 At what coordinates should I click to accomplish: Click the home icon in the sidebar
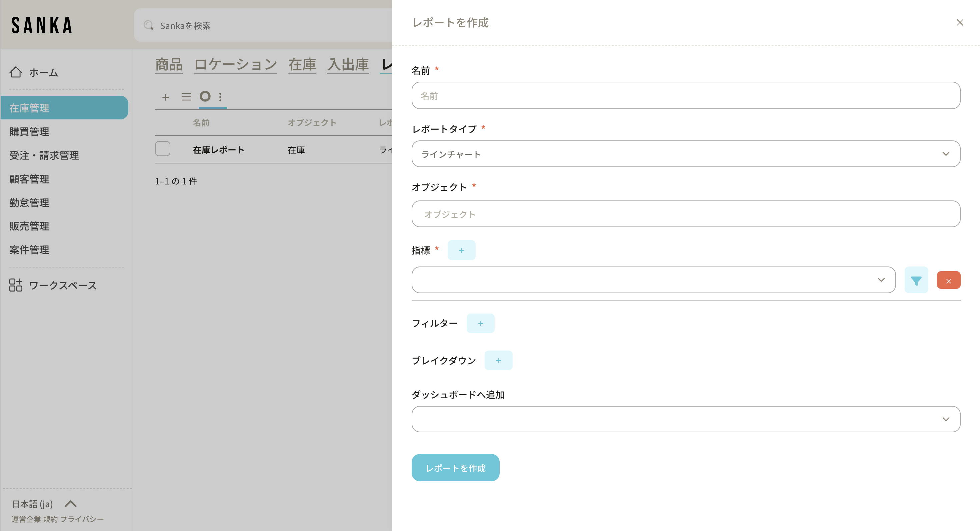click(16, 72)
